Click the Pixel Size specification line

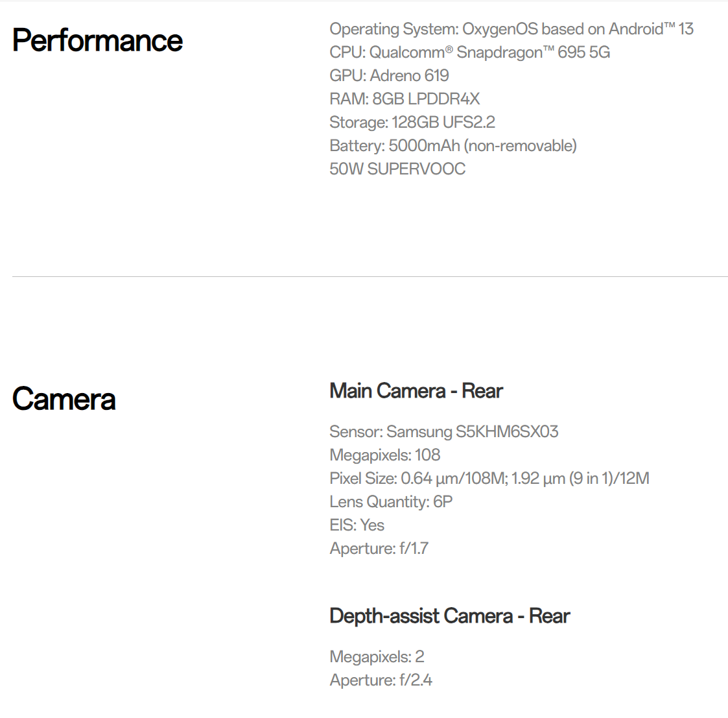pos(489,478)
